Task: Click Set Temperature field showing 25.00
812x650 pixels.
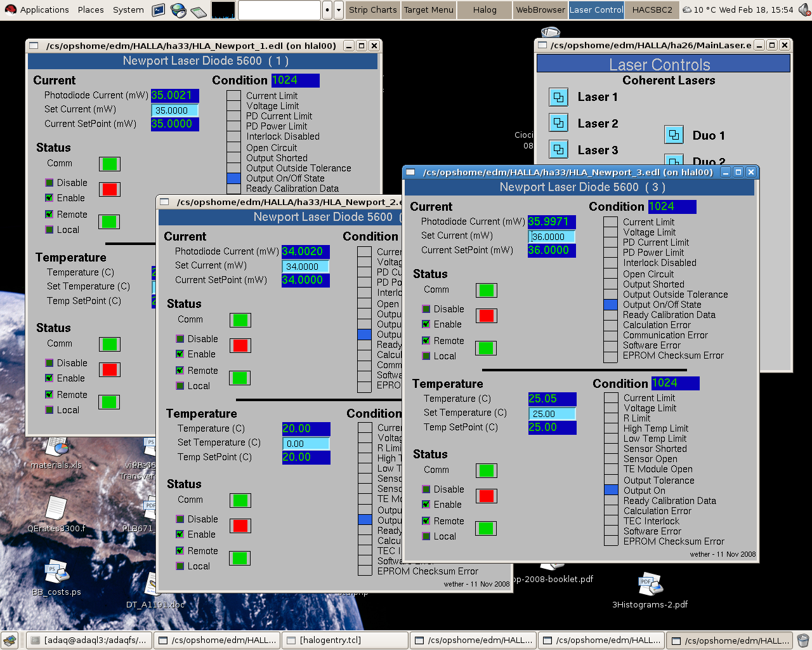Action: (x=552, y=414)
